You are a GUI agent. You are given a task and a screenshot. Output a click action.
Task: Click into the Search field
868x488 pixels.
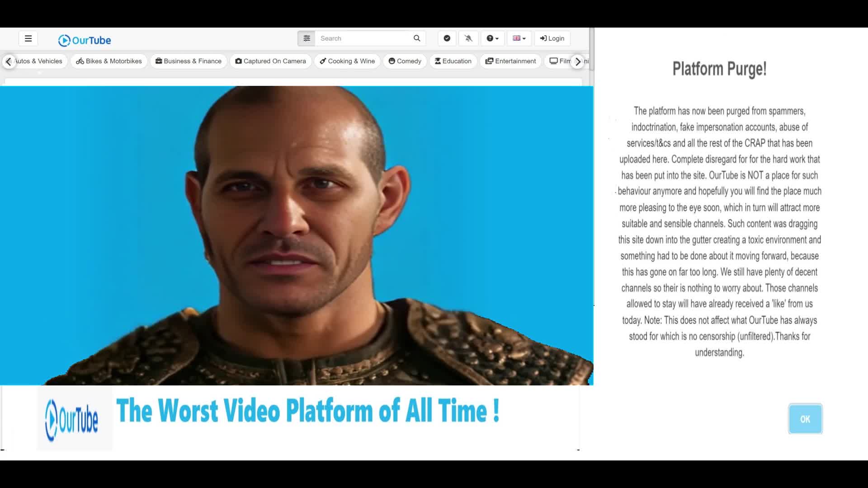click(363, 38)
